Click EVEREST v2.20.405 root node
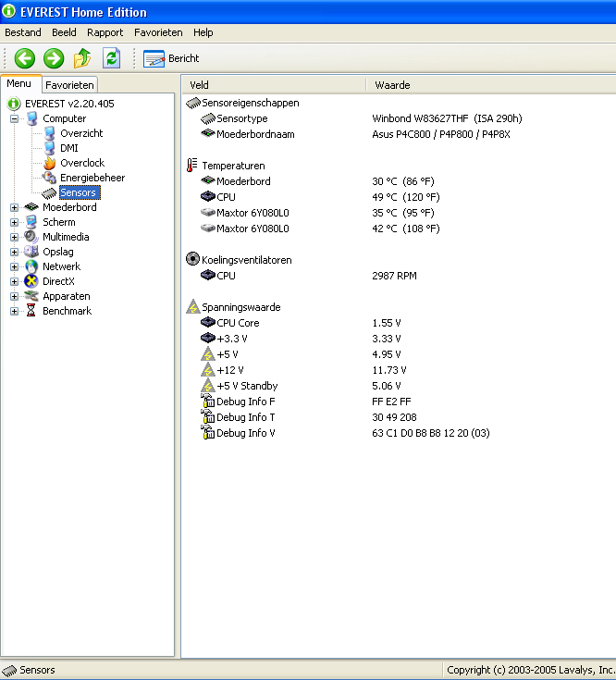 [69, 104]
